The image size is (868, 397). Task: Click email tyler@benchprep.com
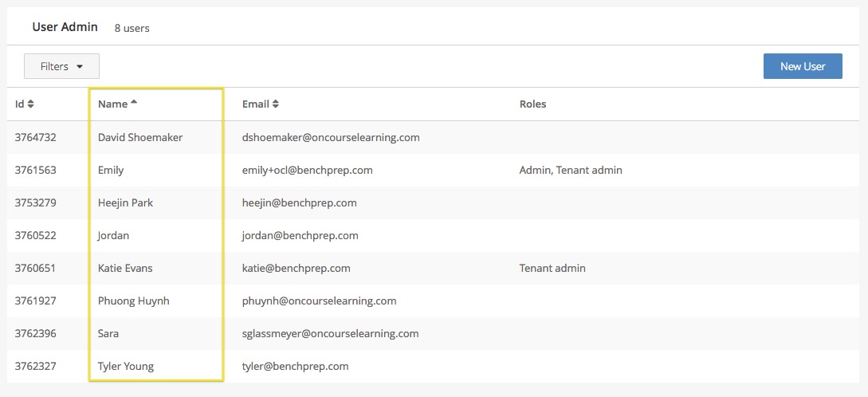coord(295,366)
